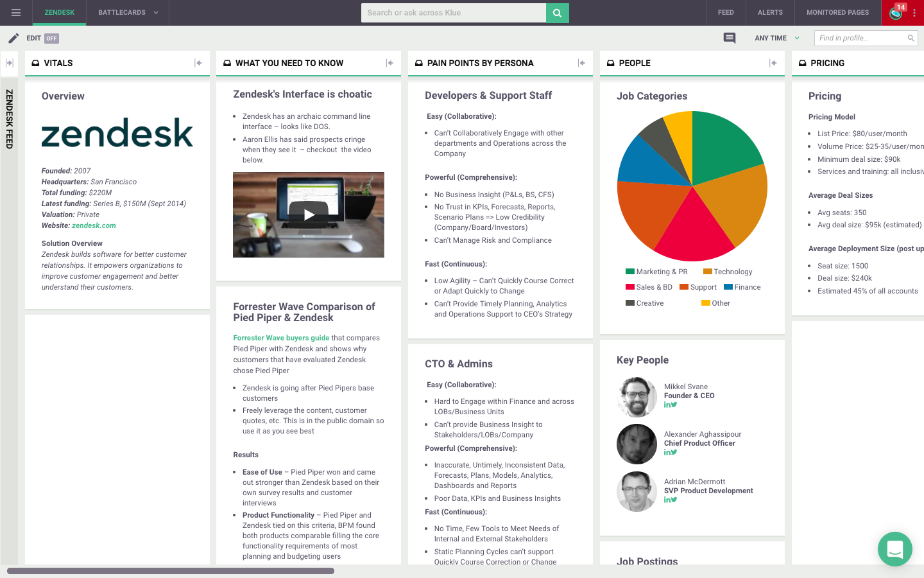Screen dimensions: 924x578
Task: Open the comments speech bubble icon
Action: click(x=730, y=38)
